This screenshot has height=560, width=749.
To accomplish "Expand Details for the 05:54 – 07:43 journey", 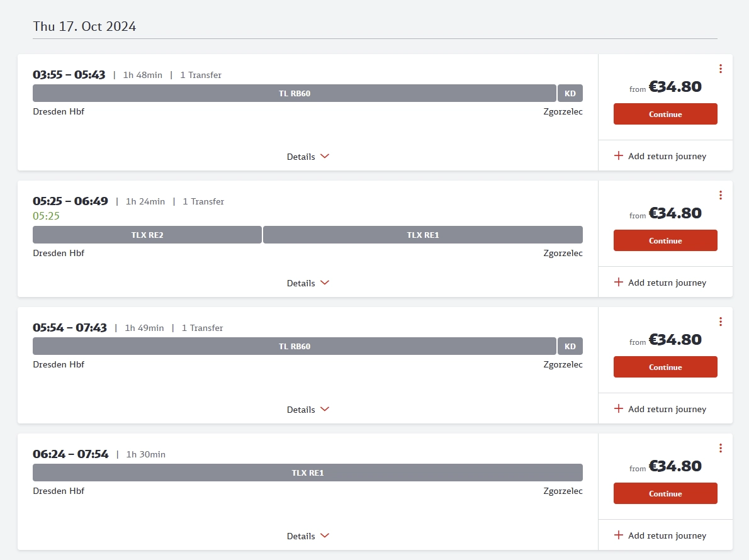I will pyautogui.click(x=308, y=410).
